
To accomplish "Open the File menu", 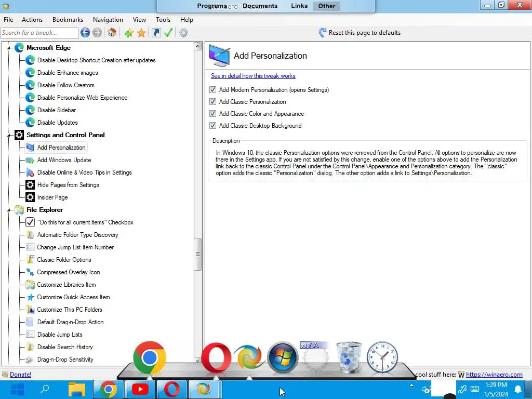I will (8, 20).
